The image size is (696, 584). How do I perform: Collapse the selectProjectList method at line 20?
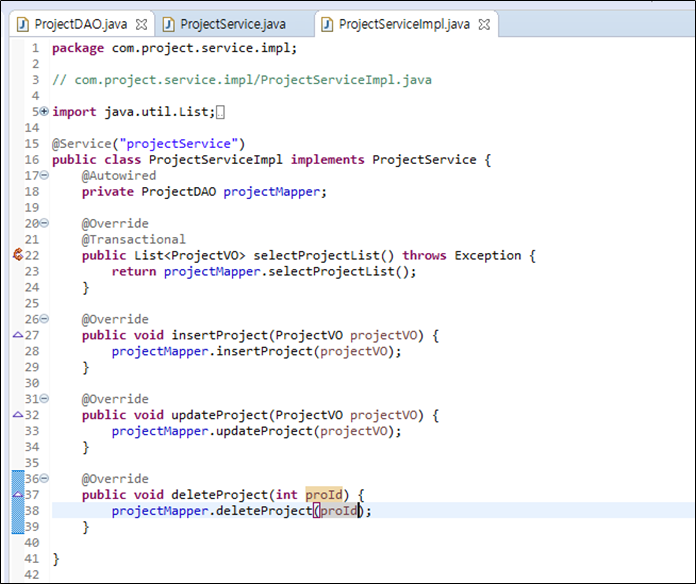tap(44, 223)
